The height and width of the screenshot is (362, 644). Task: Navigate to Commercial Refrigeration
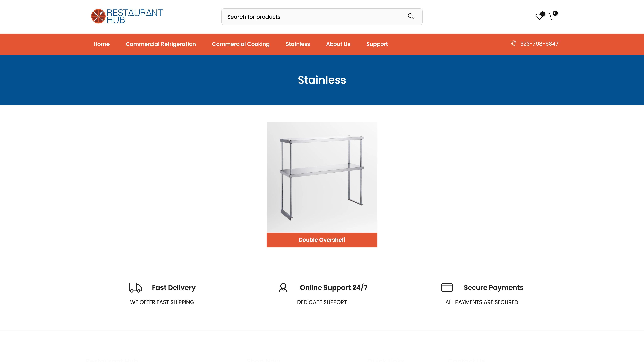click(161, 44)
